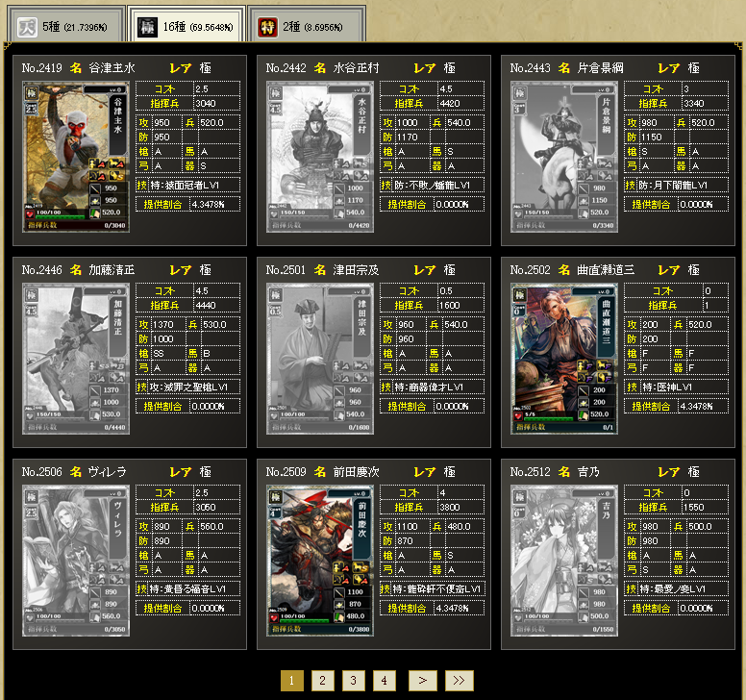Click skill 防:不敗ノ蟠龍LV1
Image resolution: width=746 pixels, height=700 pixels.
click(x=432, y=186)
